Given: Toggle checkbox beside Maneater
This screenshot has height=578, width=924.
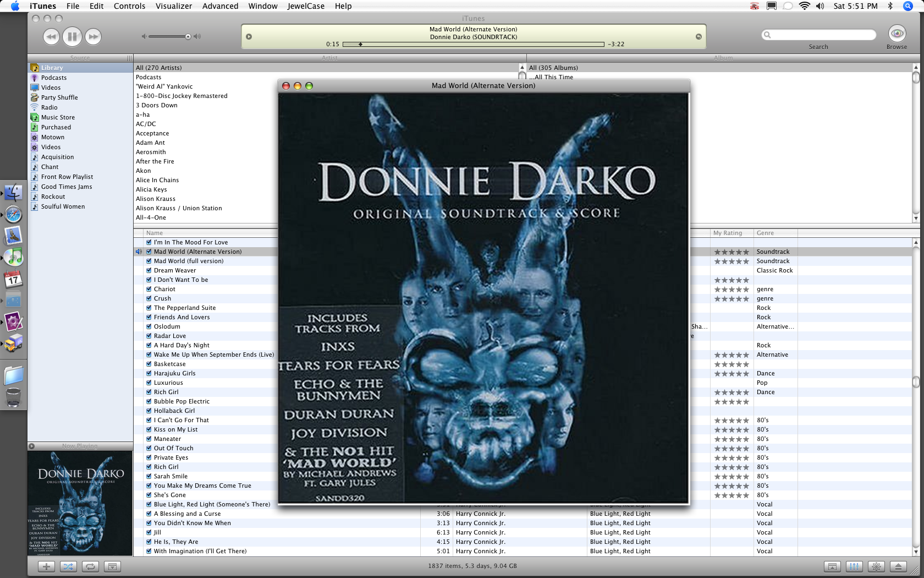Looking at the screenshot, I should click(x=148, y=439).
